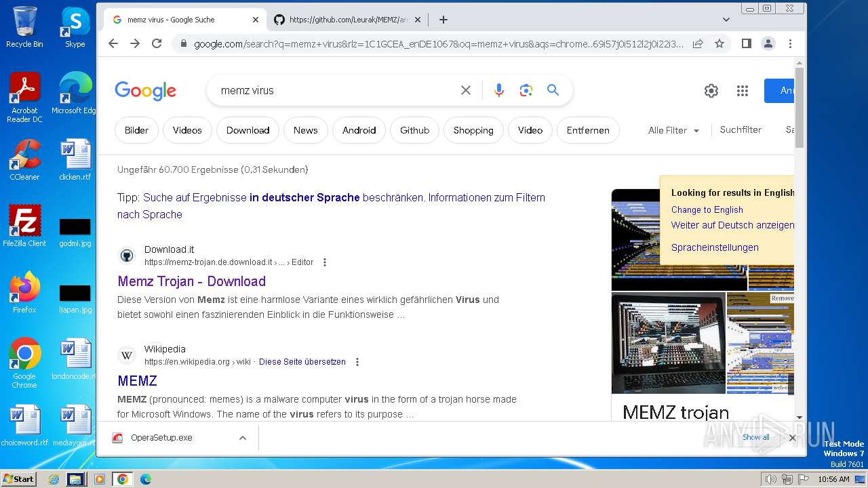This screenshot has height=488, width=868.
Task: Open Spracheinstellungen link
Action: pyautogui.click(x=715, y=247)
